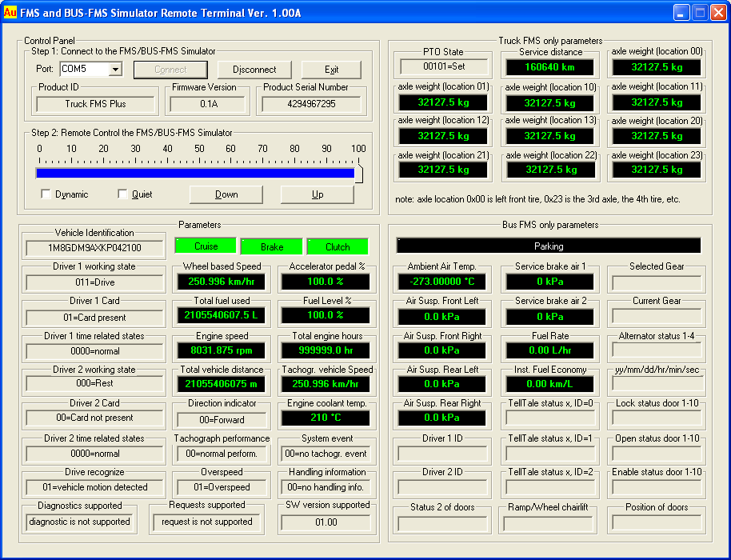The width and height of the screenshot is (731, 560).
Task: Open the COM5 port dropdown
Action: tap(115, 70)
